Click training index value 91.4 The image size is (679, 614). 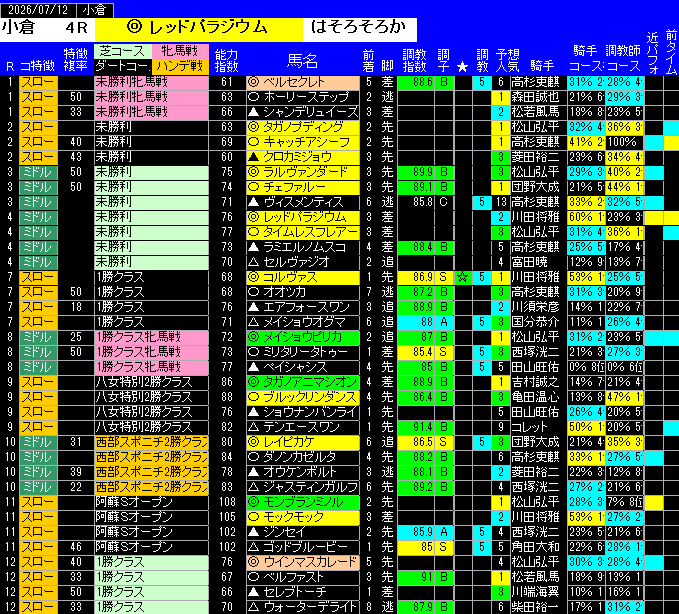pyautogui.click(x=416, y=427)
